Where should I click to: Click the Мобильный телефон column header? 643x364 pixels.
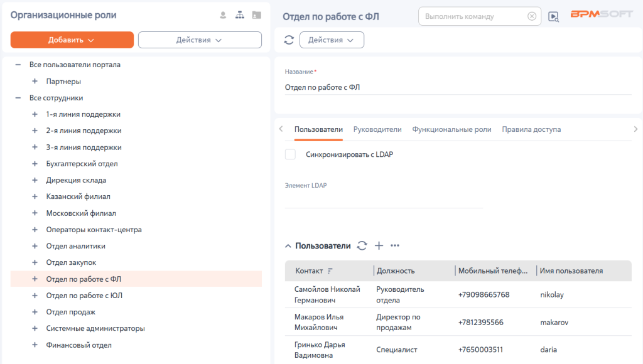tap(493, 271)
